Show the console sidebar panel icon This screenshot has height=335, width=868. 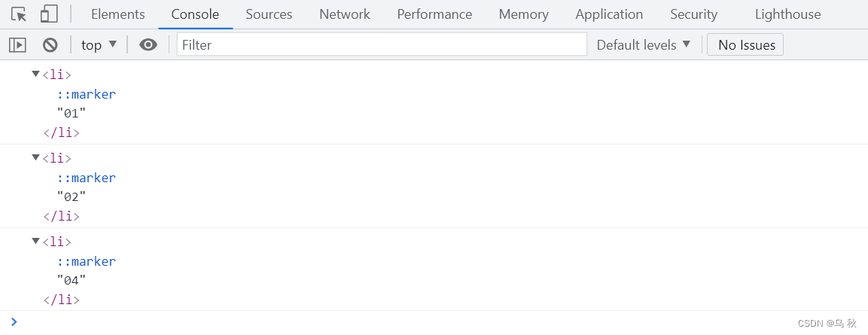tap(18, 45)
